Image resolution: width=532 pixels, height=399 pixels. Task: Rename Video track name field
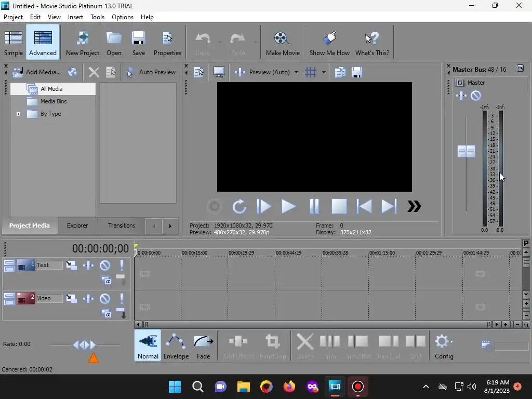[x=49, y=298]
